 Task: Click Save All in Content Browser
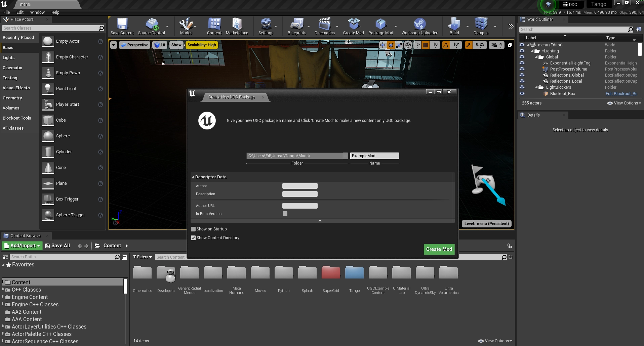tap(57, 246)
